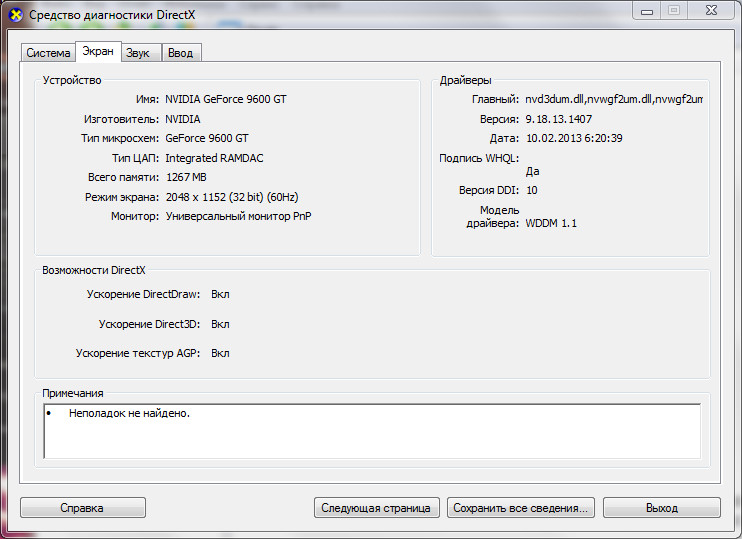The image size is (742, 539).
Task: Select the Экран tab
Action: (97, 52)
